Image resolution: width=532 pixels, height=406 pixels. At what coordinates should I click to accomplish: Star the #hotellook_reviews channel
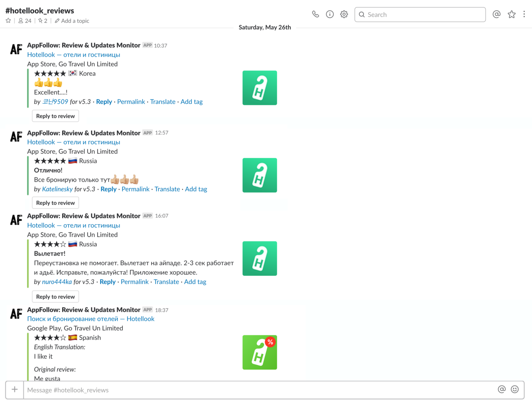click(x=8, y=21)
